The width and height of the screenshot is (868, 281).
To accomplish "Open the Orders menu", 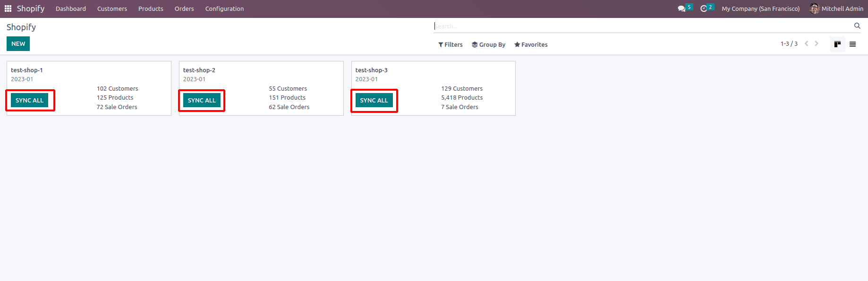I will 184,9.
